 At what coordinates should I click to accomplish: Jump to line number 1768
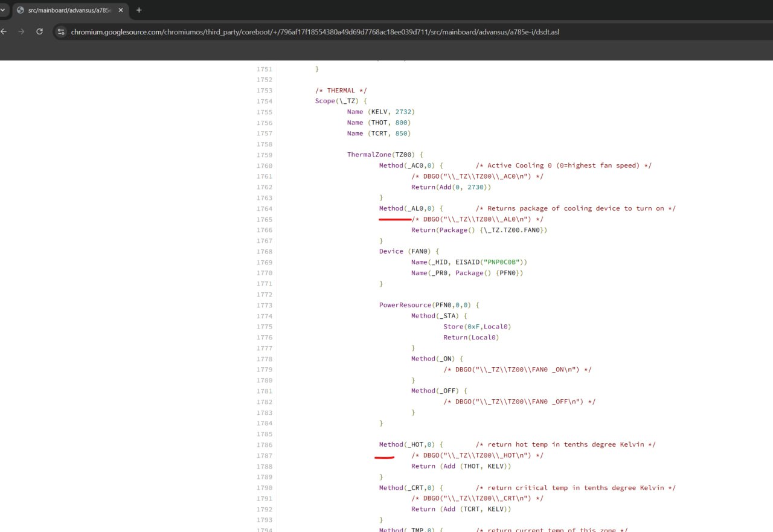point(264,251)
